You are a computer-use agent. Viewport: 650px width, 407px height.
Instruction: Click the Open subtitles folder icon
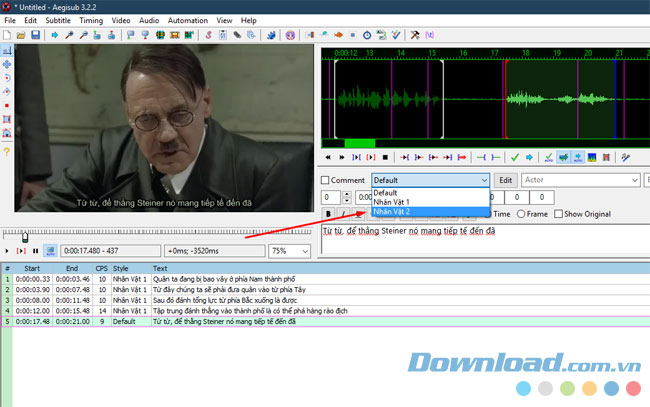pyautogui.click(x=21, y=35)
